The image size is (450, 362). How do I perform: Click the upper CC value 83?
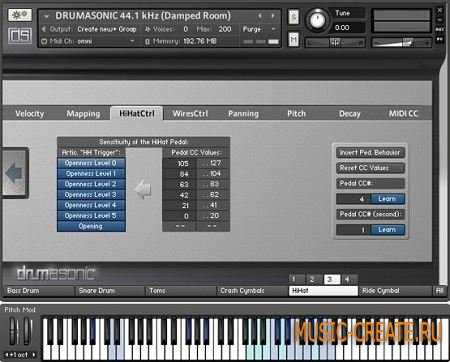click(213, 184)
